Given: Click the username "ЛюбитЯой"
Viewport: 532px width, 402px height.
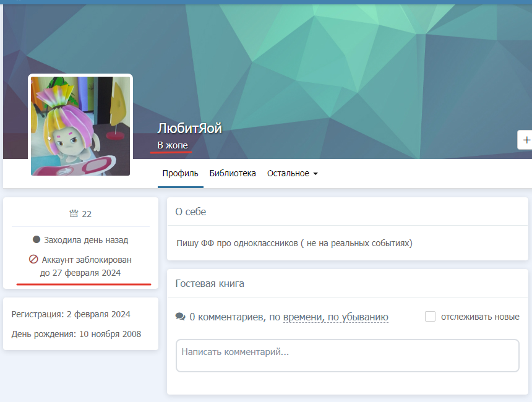Looking at the screenshot, I should pyautogui.click(x=189, y=129).
